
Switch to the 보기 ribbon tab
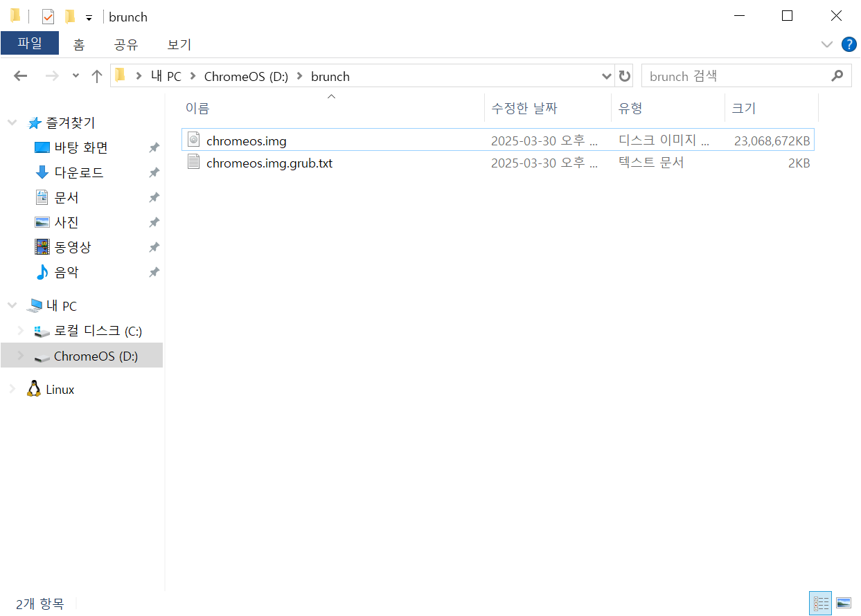tap(179, 45)
